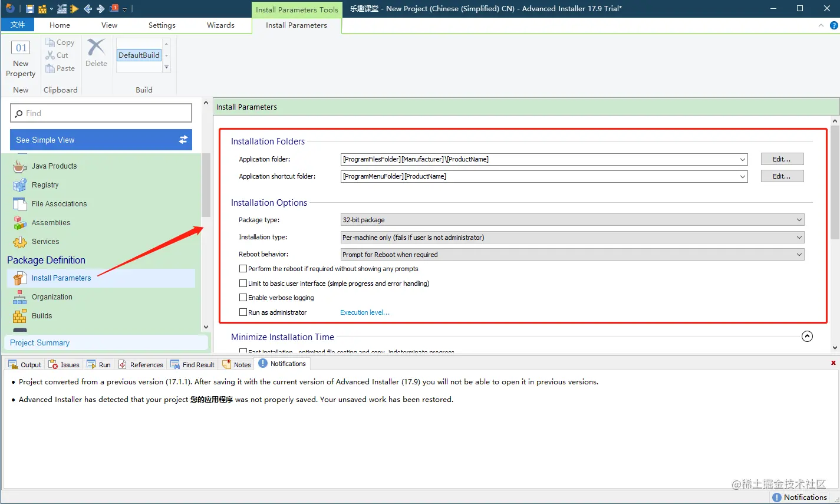Click the New Property button
The image size is (840, 504).
pos(21,58)
